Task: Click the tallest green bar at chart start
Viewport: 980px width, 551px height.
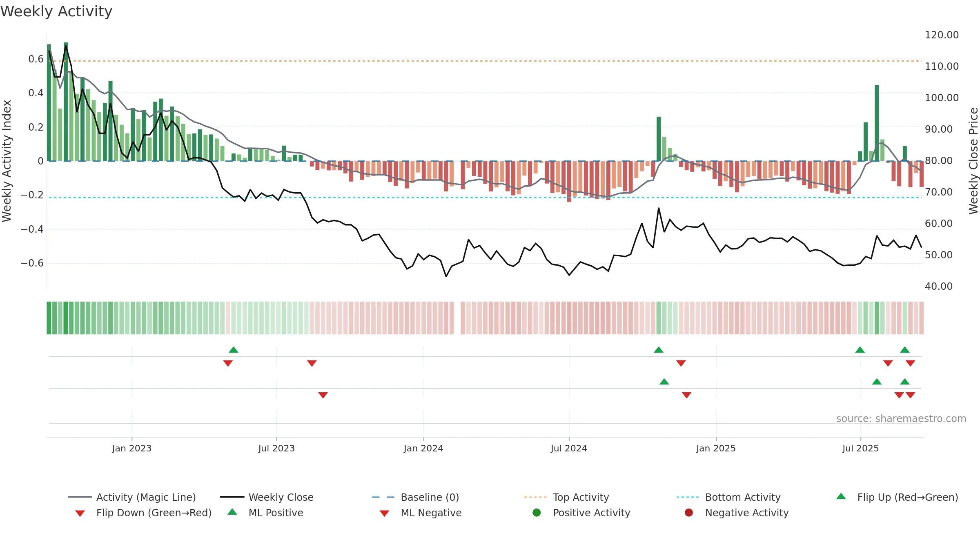Action: click(x=66, y=102)
